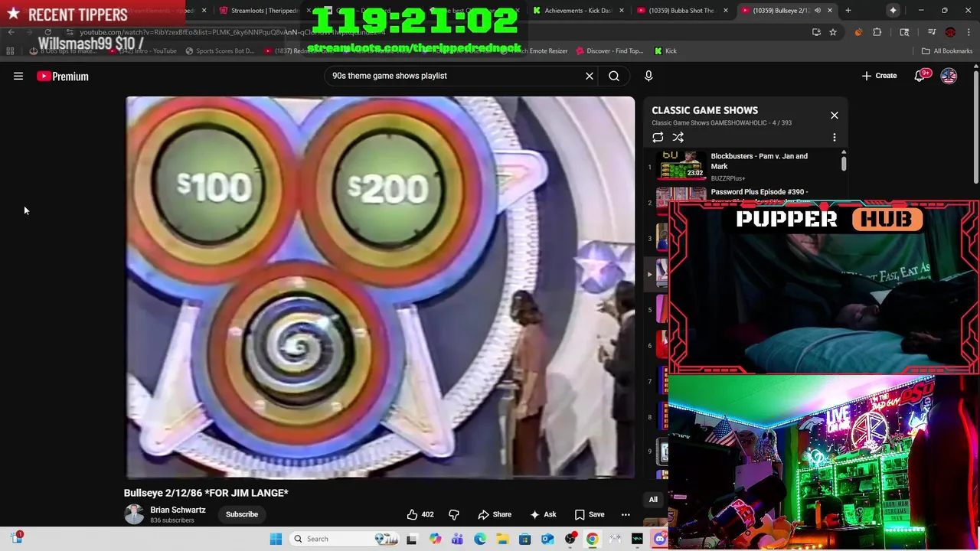The image size is (980, 551).
Task: Launch Copilot from taskbar
Action: coord(435,539)
